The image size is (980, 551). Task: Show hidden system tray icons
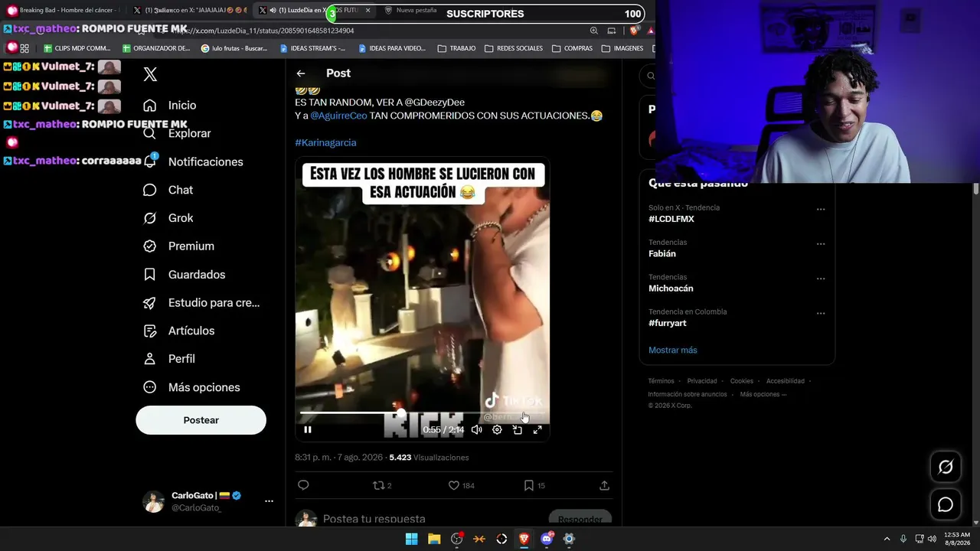887,539
